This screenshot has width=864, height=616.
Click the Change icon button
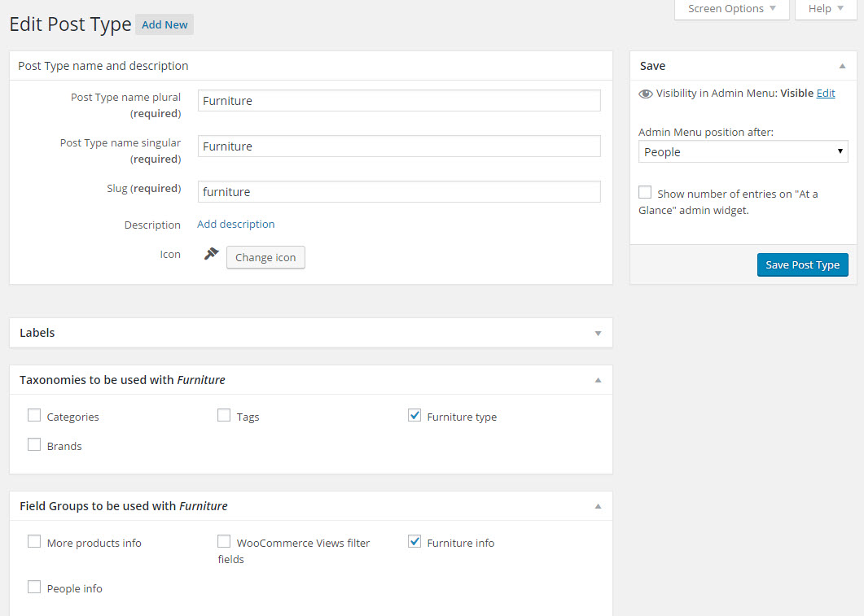coord(265,258)
